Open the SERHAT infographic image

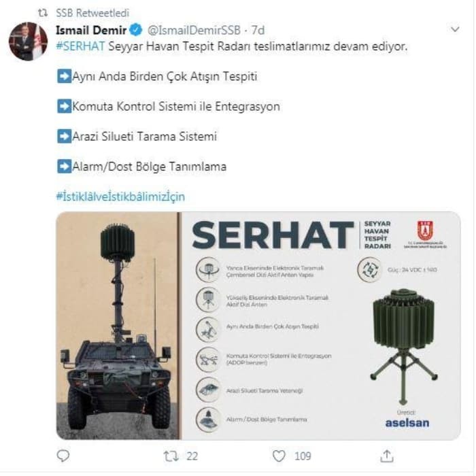pos(258,326)
